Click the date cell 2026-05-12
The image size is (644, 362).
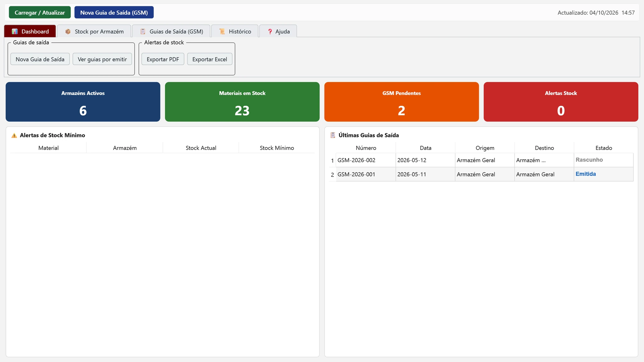(x=425, y=160)
